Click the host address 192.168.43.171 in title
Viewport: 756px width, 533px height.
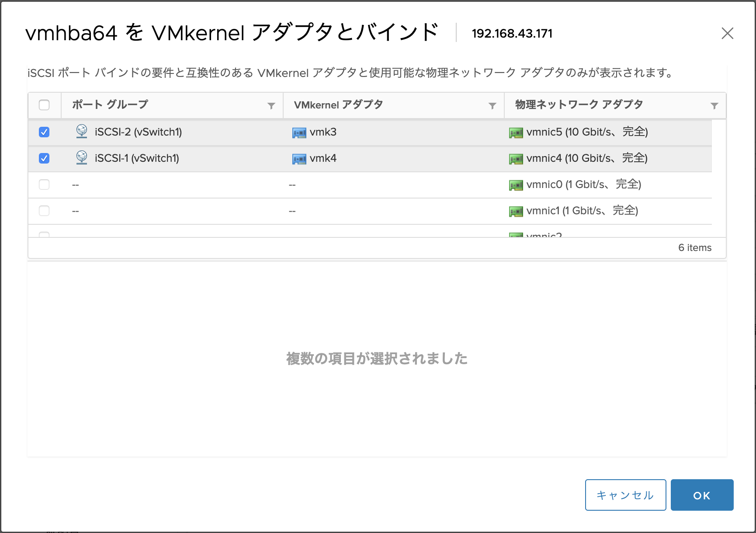point(512,33)
